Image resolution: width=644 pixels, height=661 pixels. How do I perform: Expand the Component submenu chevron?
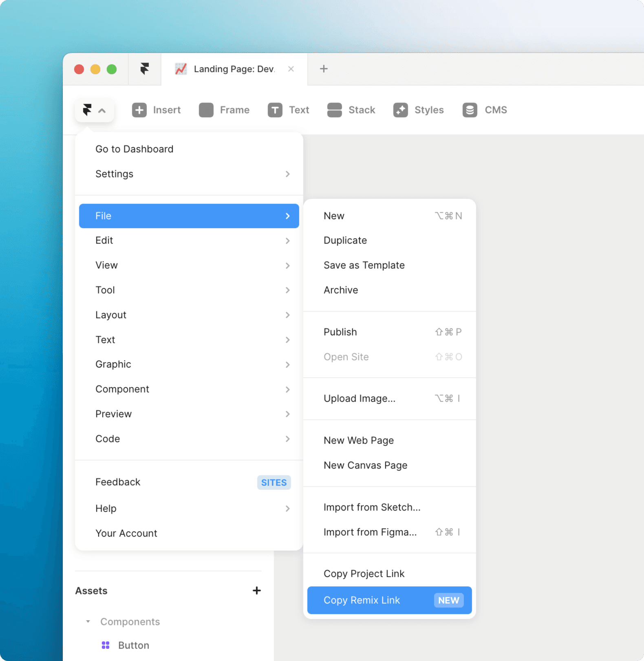(288, 389)
